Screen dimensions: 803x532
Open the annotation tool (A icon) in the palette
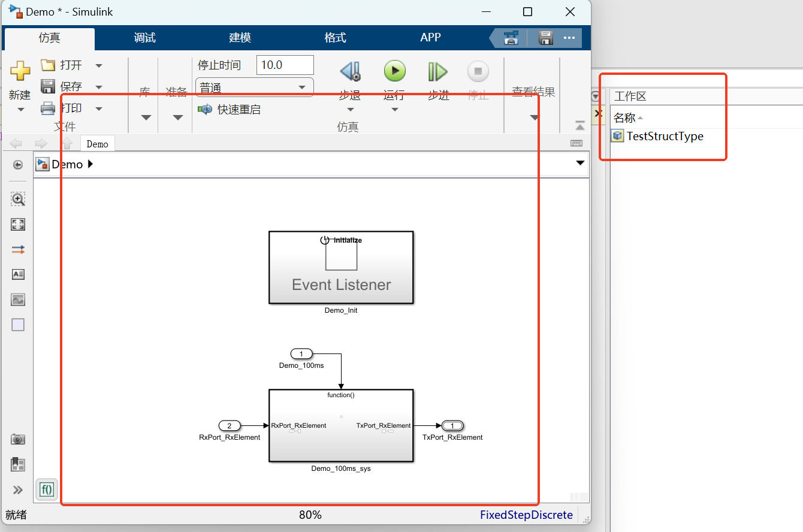point(18,274)
